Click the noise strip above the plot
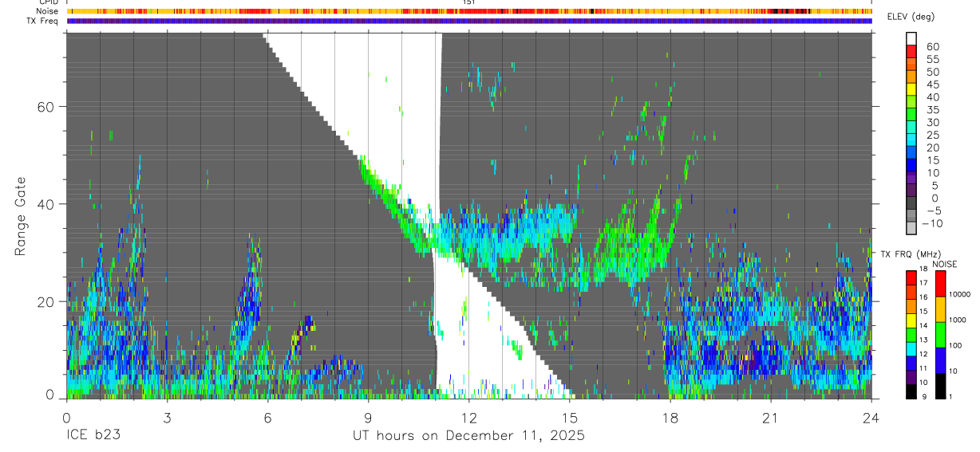The image size is (980, 452). 469,11
